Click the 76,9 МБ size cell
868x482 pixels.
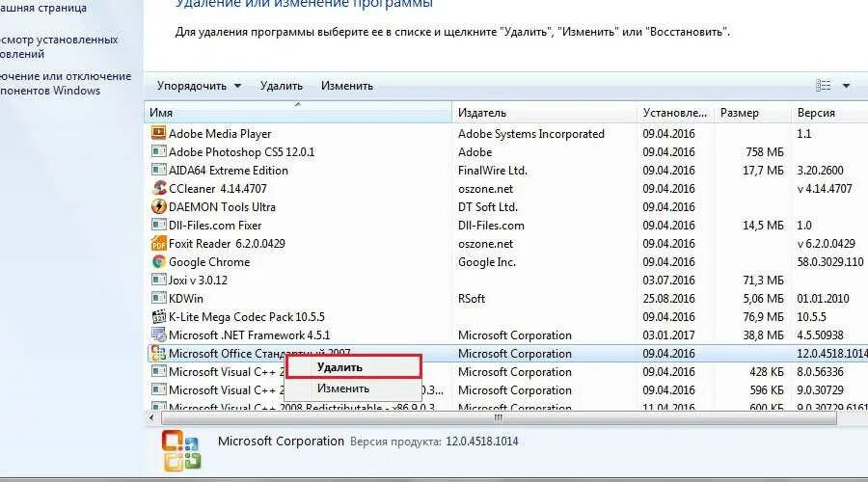(x=764, y=316)
